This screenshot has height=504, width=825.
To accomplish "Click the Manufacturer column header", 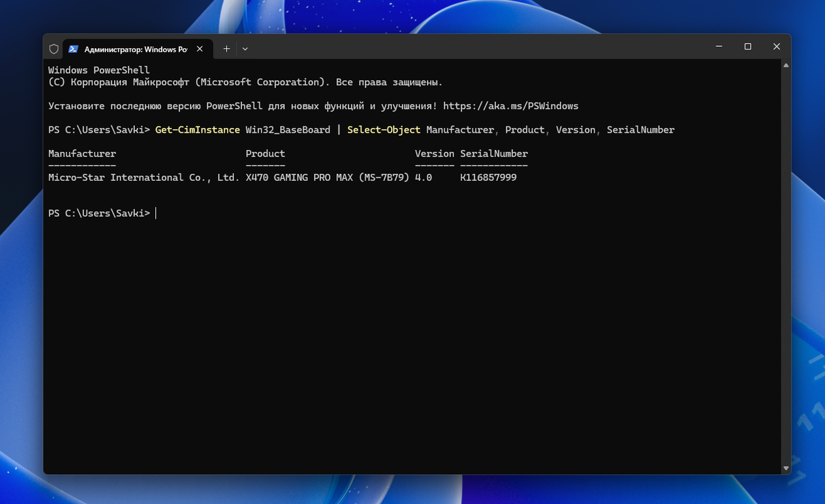I will [x=82, y=153].
